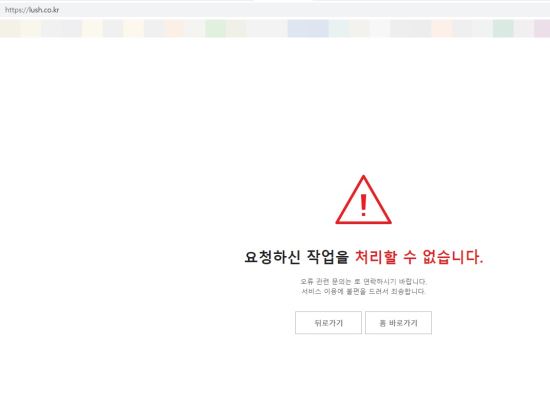Click the subtext line about 오류 관련 문의

tap(363, 281)
